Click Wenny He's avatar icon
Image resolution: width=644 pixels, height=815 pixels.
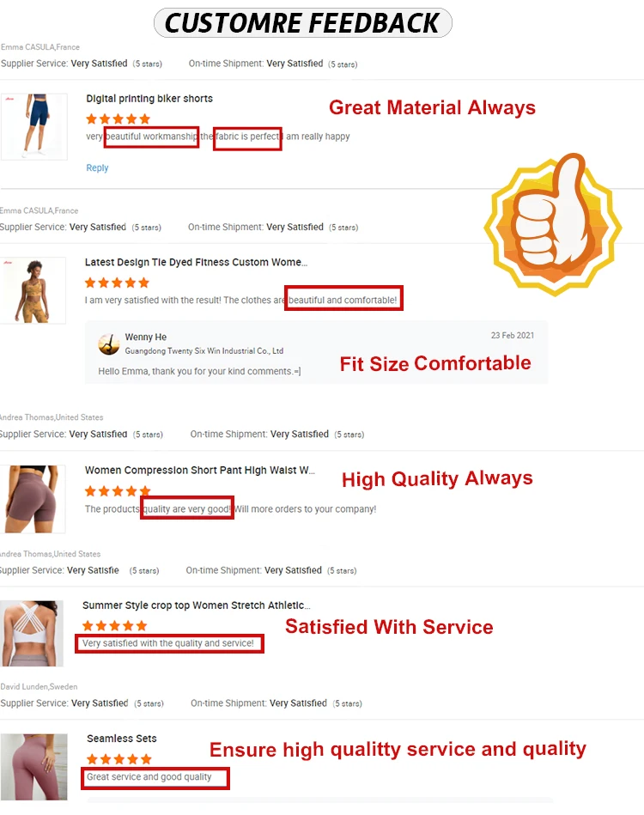pyautogui.click(x=109, y=344)
